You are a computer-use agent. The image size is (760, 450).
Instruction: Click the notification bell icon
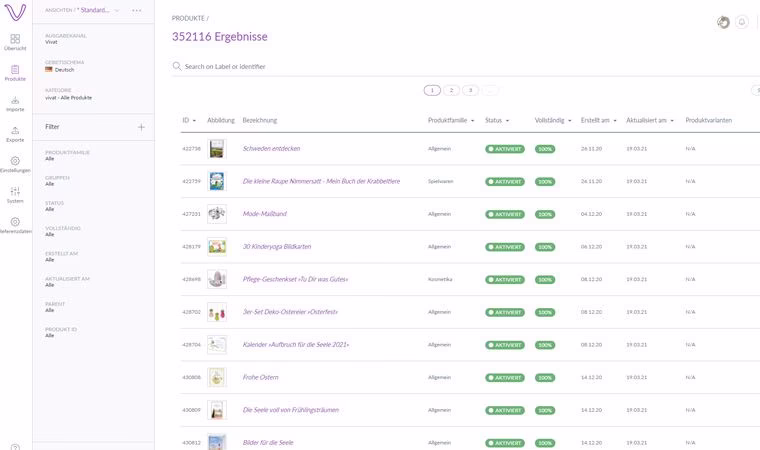[742, 22]
